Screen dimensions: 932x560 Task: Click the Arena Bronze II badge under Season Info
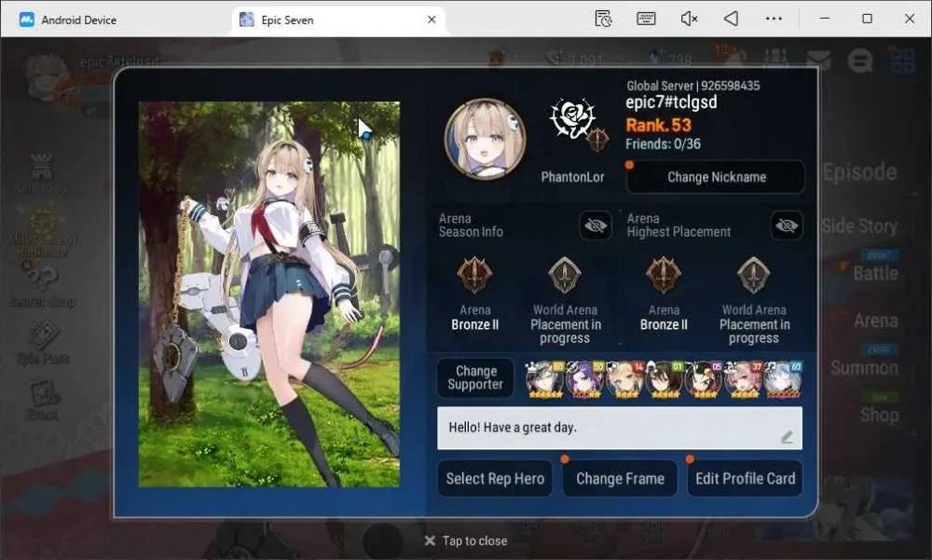[474, 275]
